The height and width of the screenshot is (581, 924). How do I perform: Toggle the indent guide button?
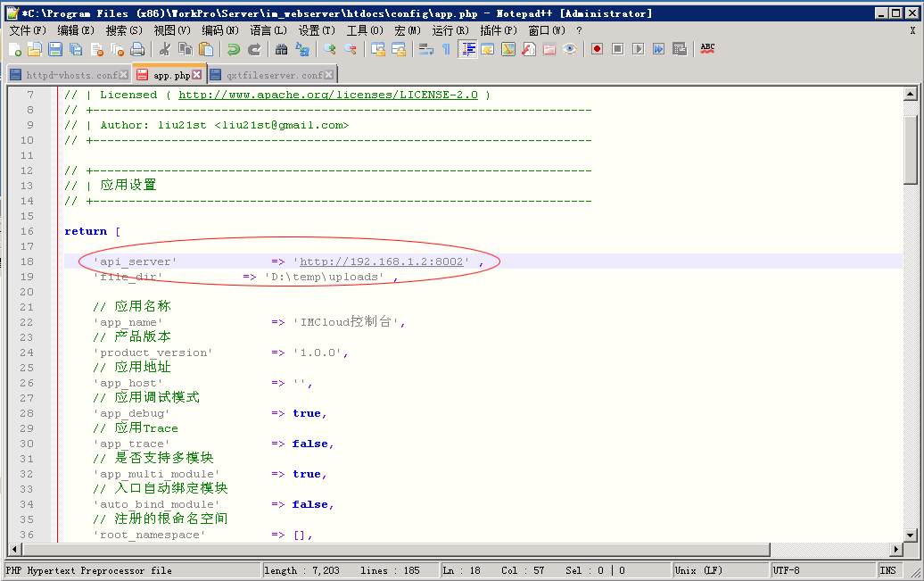pyautogui.click(x=467, y=49)
